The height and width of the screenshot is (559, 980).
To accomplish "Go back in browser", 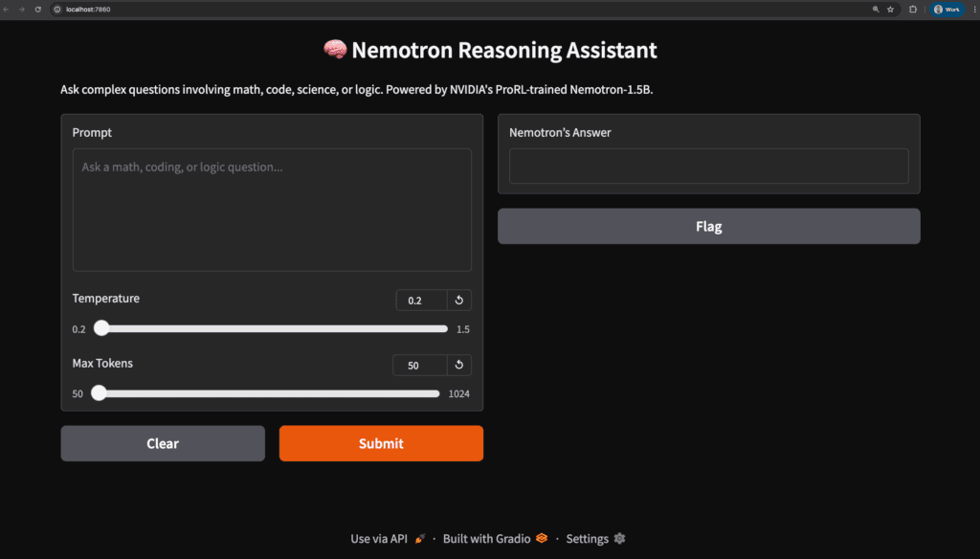I will (7, 10).
